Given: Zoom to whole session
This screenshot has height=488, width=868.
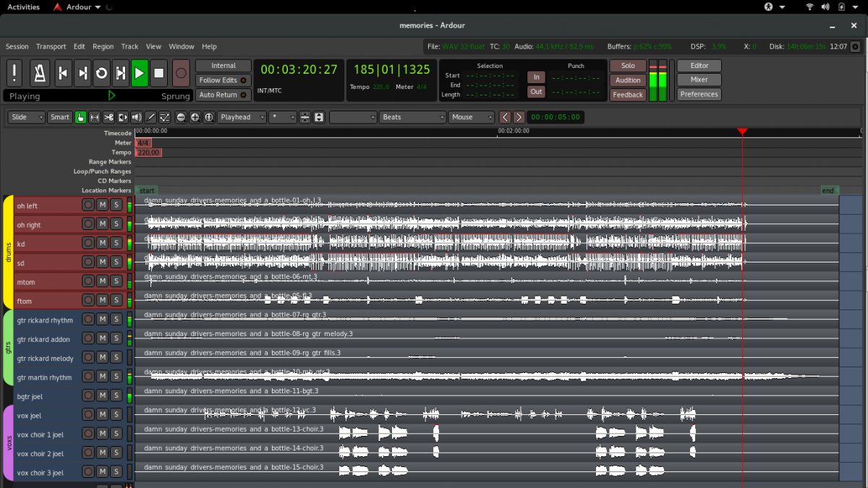Looking at the screenshot, I should point(208,117).
